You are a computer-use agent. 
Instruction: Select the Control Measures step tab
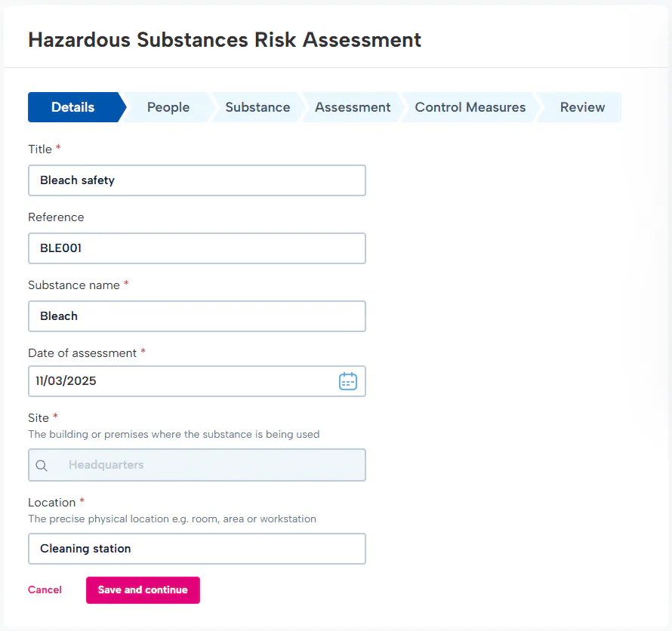(470, 107)
